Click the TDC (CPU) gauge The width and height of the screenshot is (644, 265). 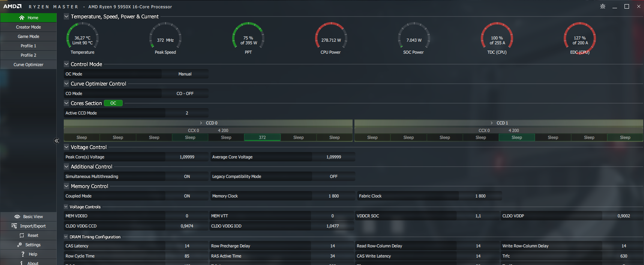pyautogui.click(x=497, y=38)
